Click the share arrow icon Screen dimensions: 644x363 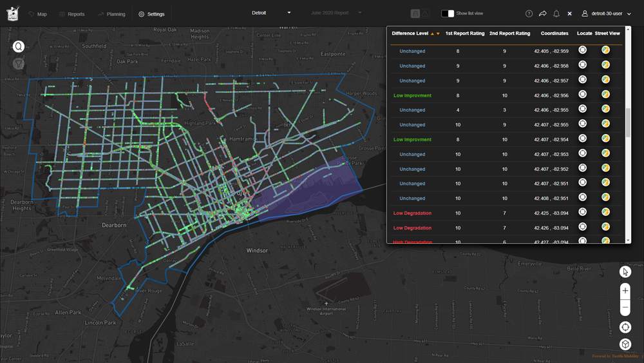pyautogui.click(x=542, y=14)
